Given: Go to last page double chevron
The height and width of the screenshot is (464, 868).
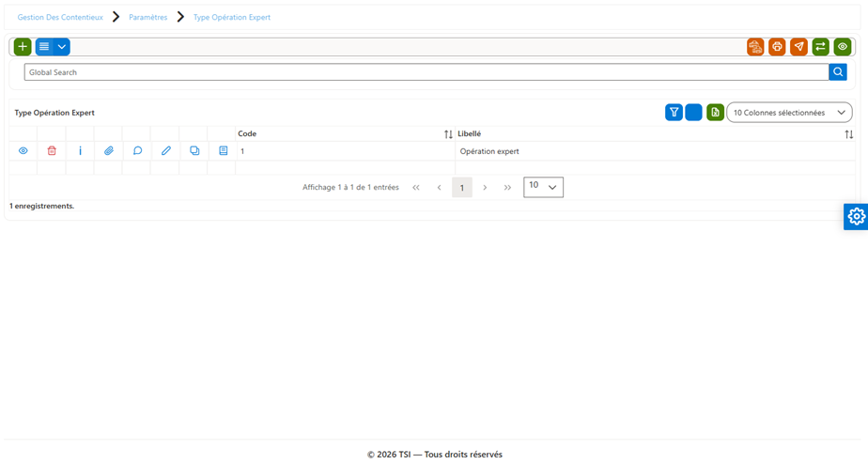Looking at the screenshot, I should (507, 188).
